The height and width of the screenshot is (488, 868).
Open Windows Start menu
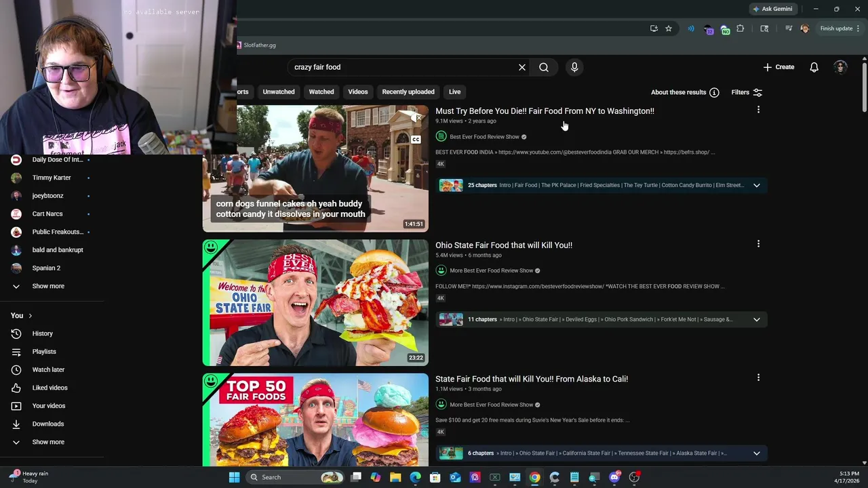[234, 477]
